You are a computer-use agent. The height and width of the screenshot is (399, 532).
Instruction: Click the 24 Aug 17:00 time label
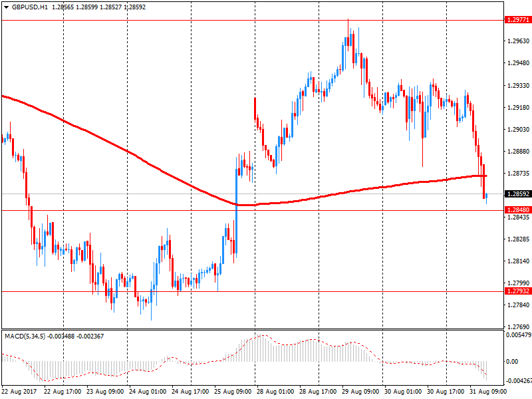tap(190, 392)
